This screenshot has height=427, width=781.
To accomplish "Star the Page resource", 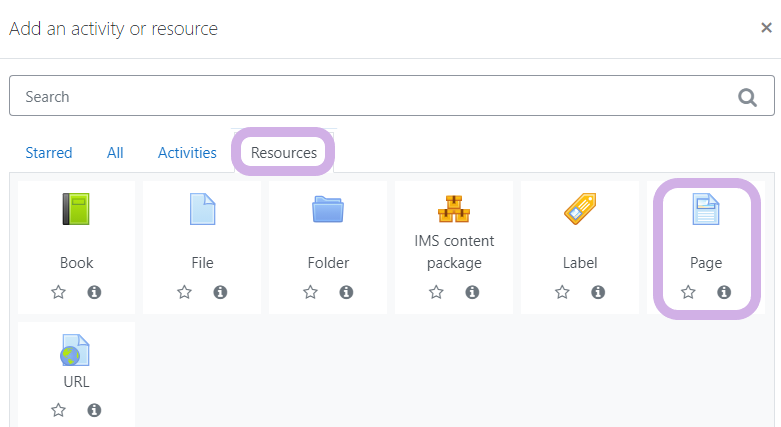I will click(x=688, y=292).
